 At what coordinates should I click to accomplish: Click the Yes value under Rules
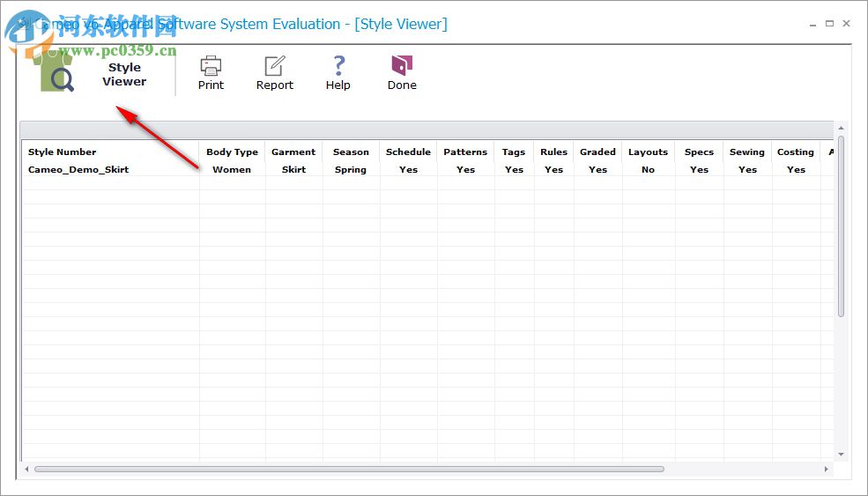point(553,169)
